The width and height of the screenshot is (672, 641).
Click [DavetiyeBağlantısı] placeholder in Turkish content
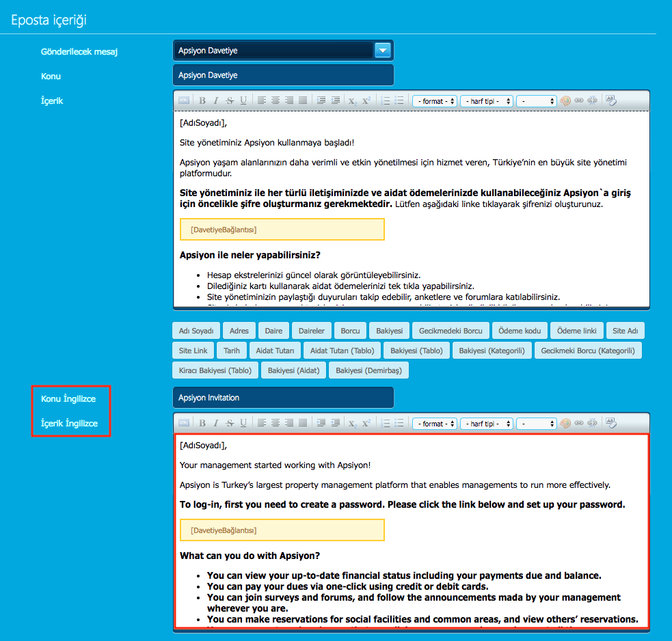click(282, 230)
